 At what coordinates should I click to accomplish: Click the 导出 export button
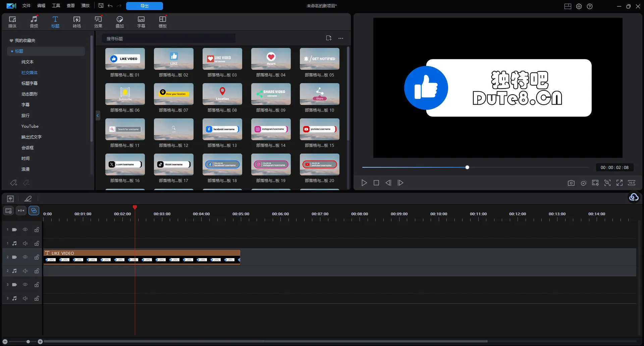[145, 6]
